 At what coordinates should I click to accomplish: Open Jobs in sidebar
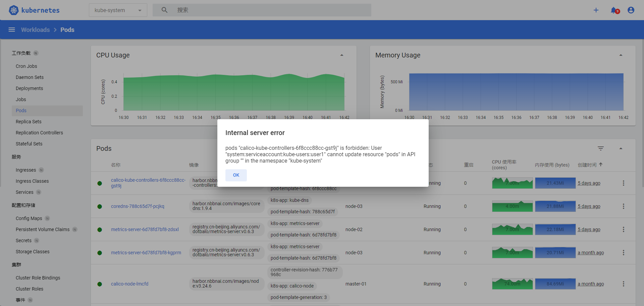21,99
